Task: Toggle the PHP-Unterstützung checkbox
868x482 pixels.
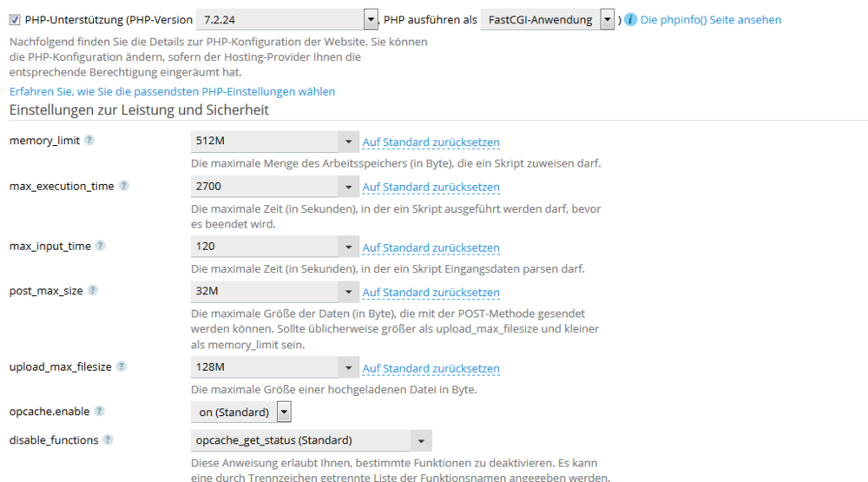Action: click(15, 20)
